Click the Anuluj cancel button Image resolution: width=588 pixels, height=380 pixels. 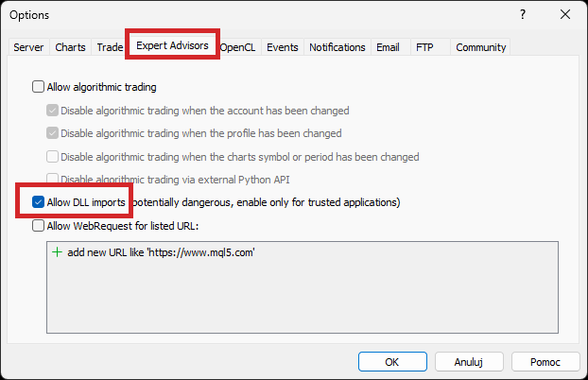pyautogui.click(x=468, y=361)
